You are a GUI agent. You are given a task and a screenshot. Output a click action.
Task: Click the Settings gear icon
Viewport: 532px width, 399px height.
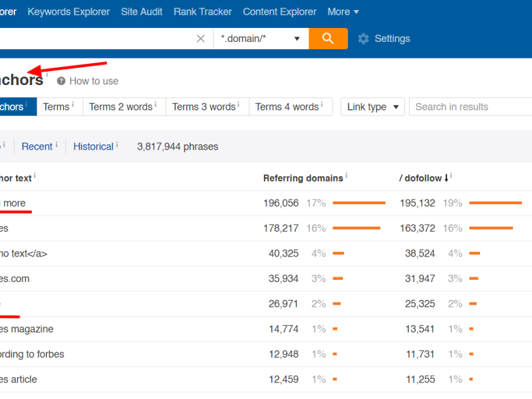363,39
